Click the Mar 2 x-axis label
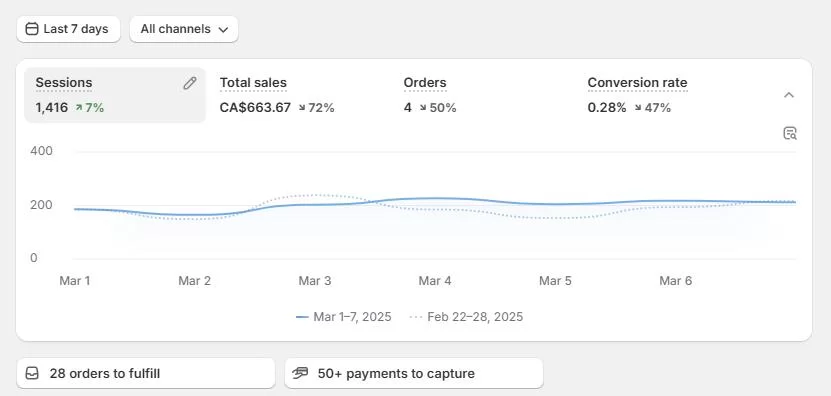The width and height of the screenshot is (831, 396). pos(195,281)
